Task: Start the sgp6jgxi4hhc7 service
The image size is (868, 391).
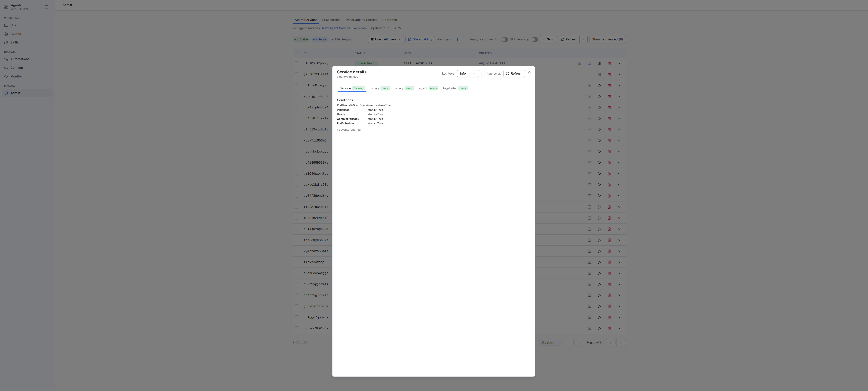Action: point(599,96)
